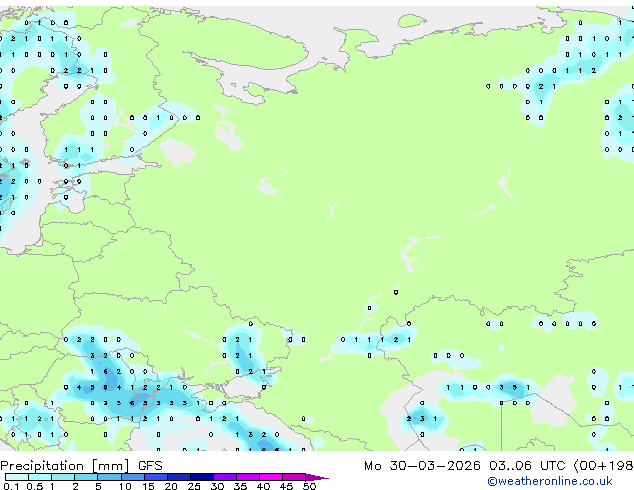Screen dimensions: 634x490
Task: Click the 0.1–0.5 mm legend swatch
Action: pyautogui.click(x=17, y=477)
